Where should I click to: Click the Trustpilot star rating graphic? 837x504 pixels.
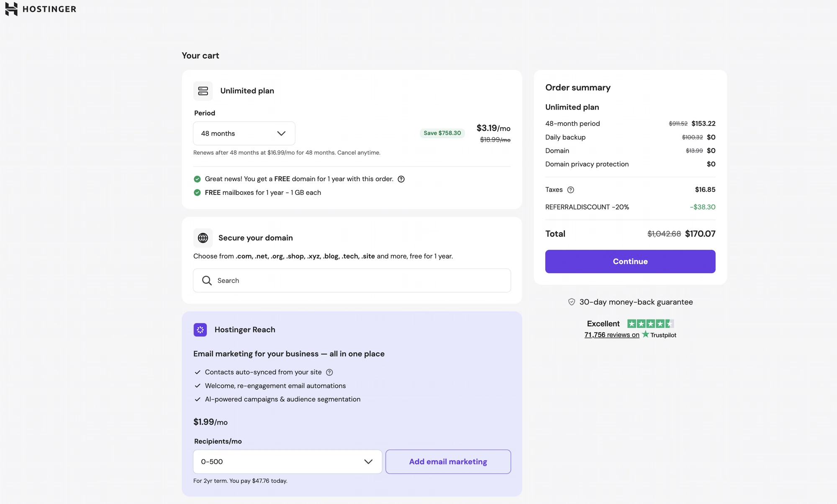click(x=650, y=324)
